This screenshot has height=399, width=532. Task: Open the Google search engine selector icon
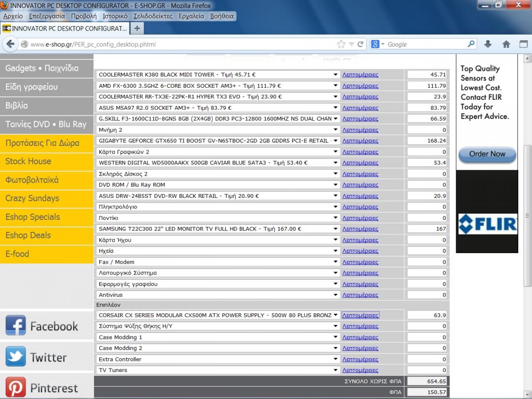(x=376, y=44)
